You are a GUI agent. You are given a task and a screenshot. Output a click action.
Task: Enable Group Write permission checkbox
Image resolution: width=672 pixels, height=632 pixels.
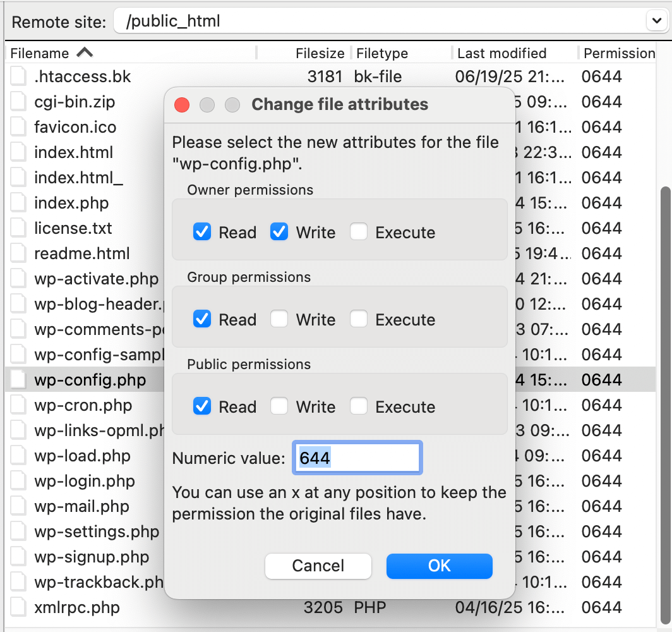(x=279, y=319)
